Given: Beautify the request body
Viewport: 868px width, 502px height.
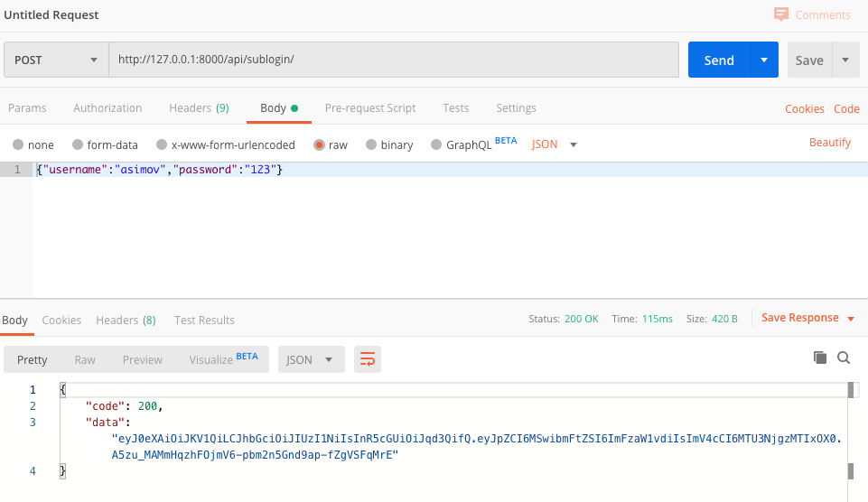Looking at the screenshot, I should [830, 143].
